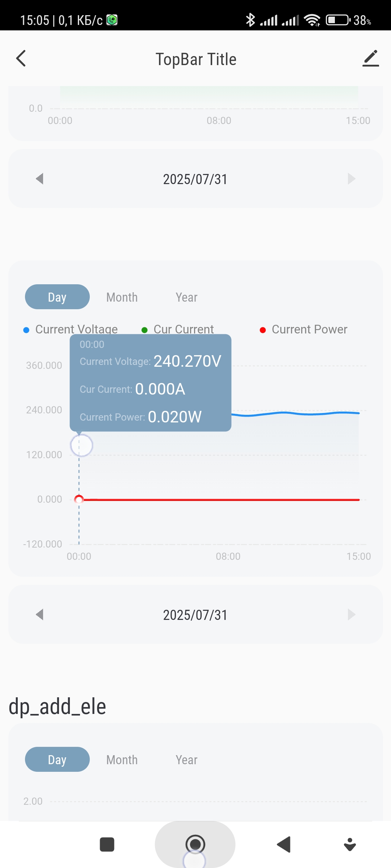Tap Android back triangle navigation button

coord(284,844)
